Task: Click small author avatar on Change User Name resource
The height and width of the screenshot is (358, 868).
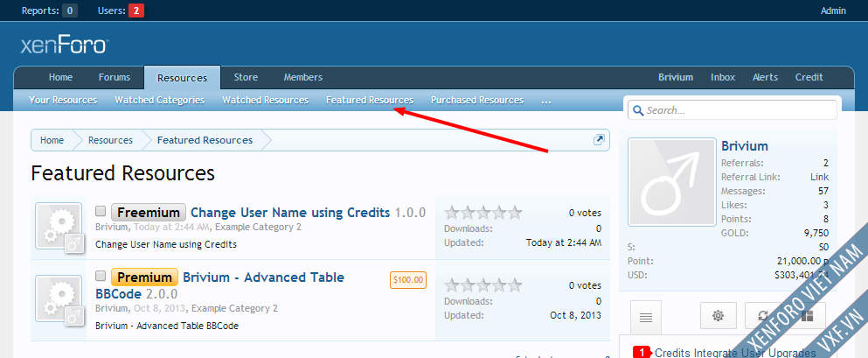Action: click(x=74, y=243)
